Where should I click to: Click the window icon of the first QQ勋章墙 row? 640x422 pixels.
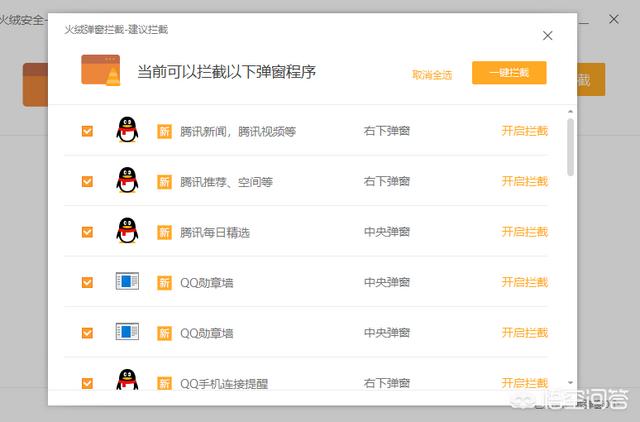tap(127, 282)
